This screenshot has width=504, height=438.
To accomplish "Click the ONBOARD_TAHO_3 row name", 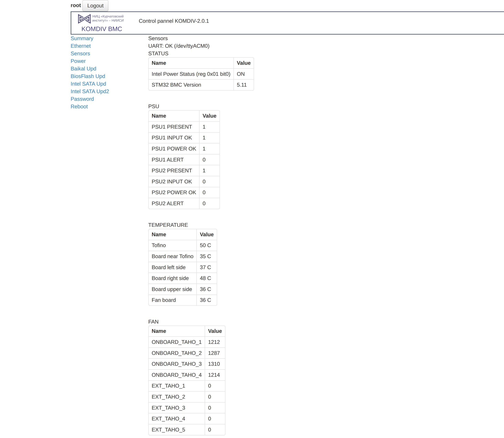I will coord(177,364).
